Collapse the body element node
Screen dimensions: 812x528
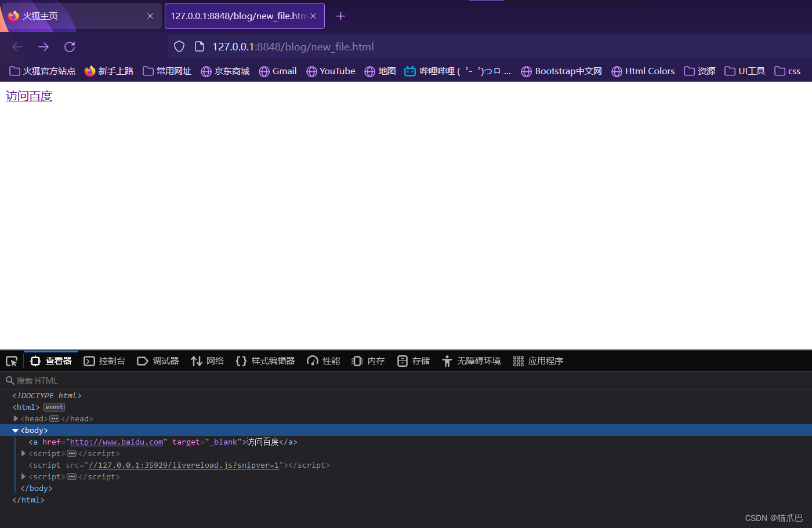coord(16,431)
